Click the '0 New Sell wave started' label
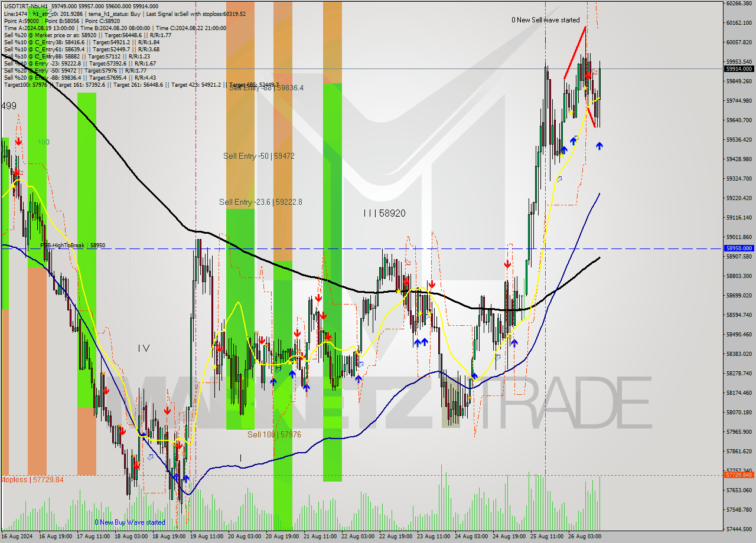 tap(546, 20)
